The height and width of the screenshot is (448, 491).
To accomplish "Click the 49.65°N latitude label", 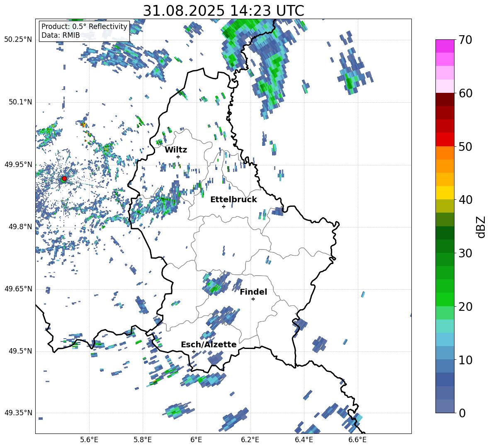I will pos(18,289).
